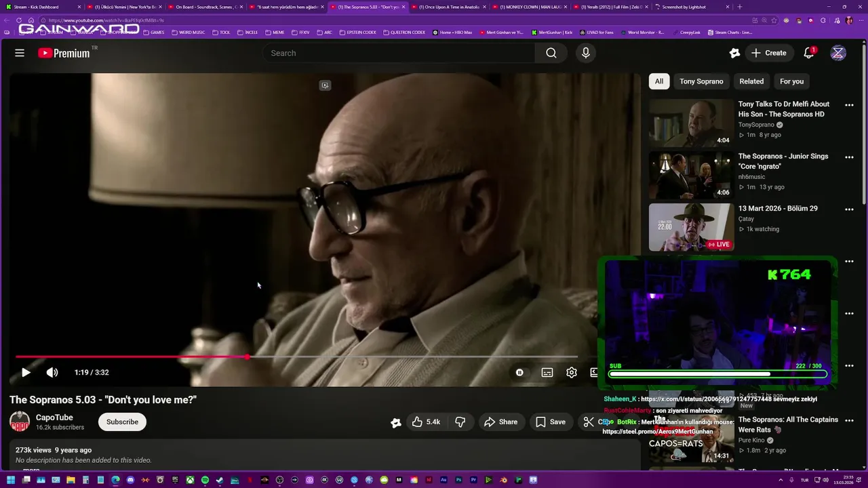Open Tony Talks To Dr Melfi thumbnail
This screenshot has height=488, width=868.
pos(691,123)
